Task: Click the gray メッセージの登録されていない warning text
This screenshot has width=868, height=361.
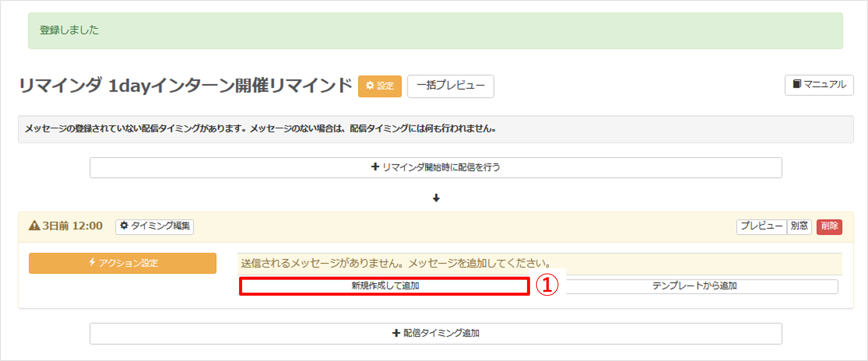Action: pyautogui.click(x=260, y=129)
